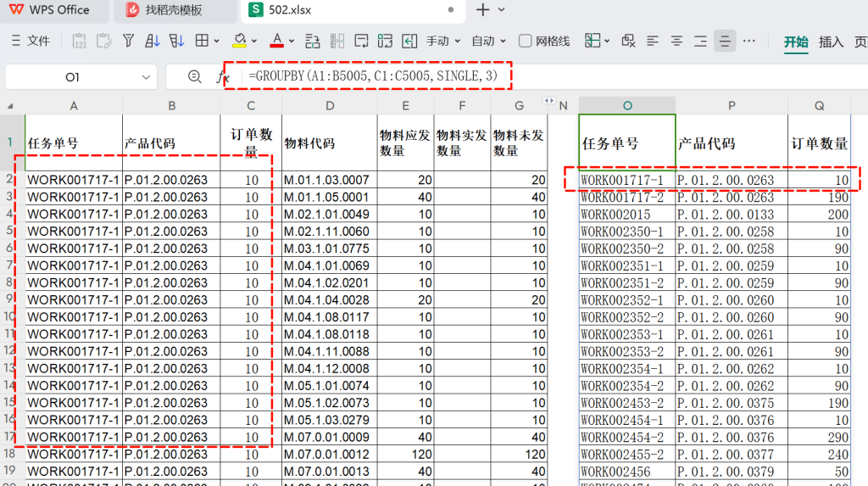Open the 手动 dropdown
Image resolution: width=868 pixels, height=486 pixels.
pos(442,41)
